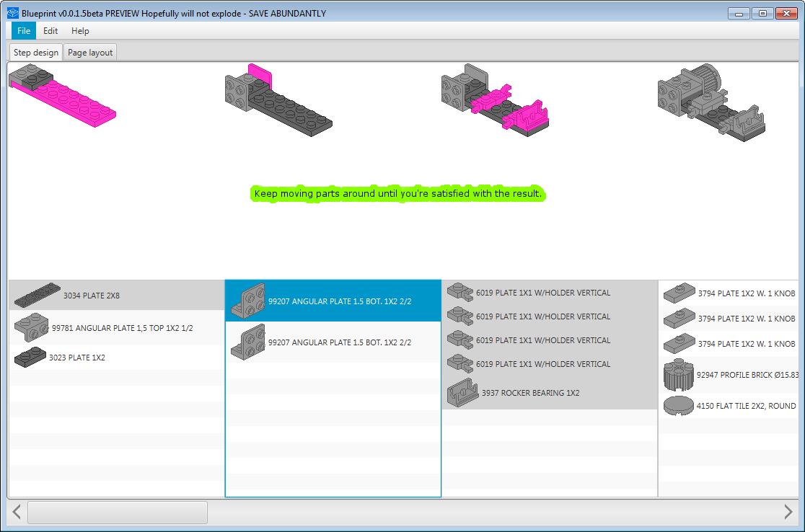Click the 92947 Profile Brick icon
This screenshot has height=532, width=805.
point(679,375)
